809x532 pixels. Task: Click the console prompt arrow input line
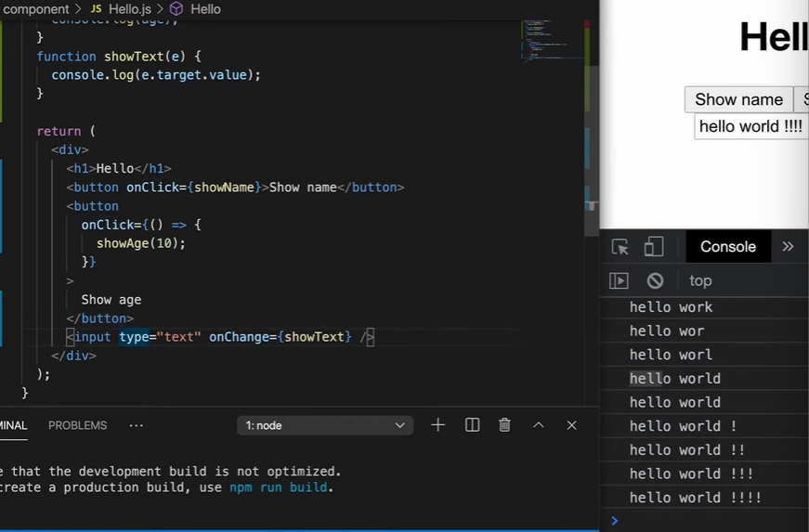(704, 521)
